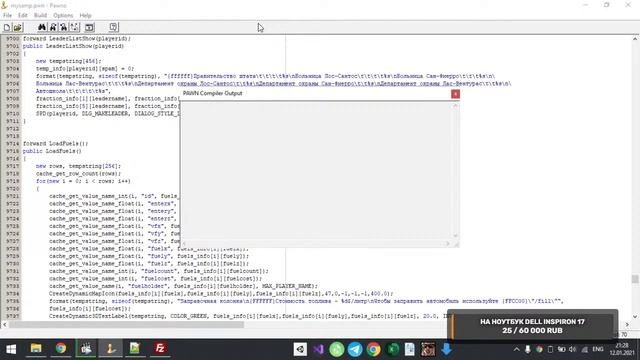This screenshot has width=640, height=360.
Task: Click the Find Next toolbar icon
Action: click(x=53, y=27)
